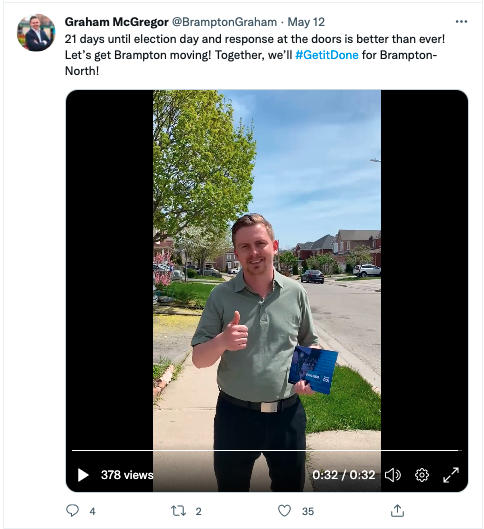The height and width of the screenshot is (529, 484).
Task: Seek within the video progress bar
Action: pos(266,450)
